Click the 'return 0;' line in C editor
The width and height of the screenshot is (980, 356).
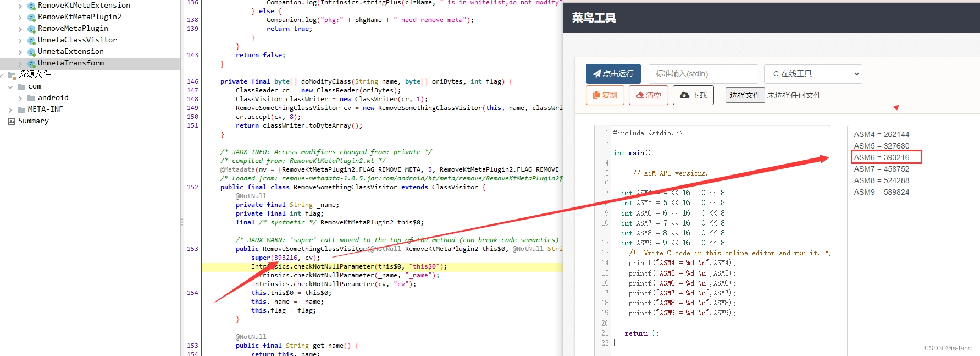click(x=641, y=333)
